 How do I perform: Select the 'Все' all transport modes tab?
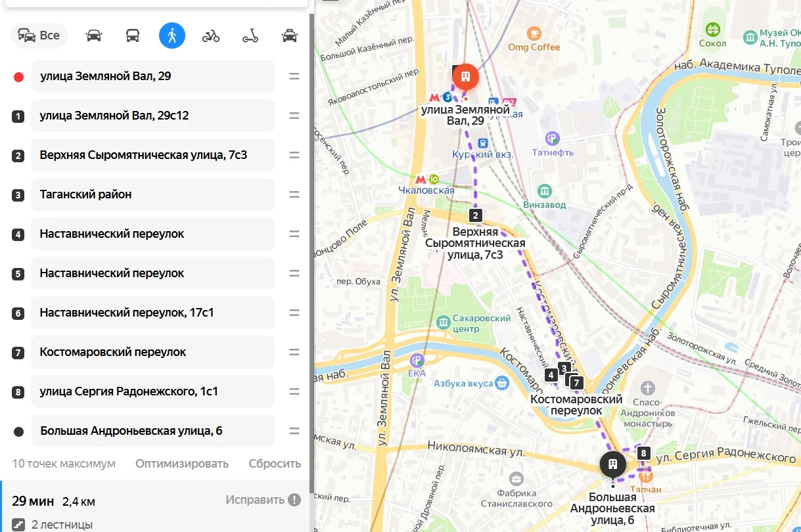tap(39, 35)
